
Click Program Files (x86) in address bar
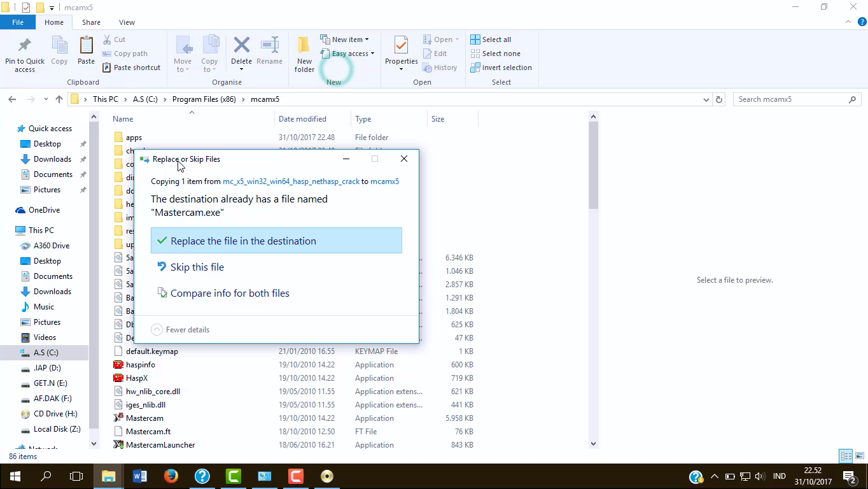click(x=203, y=99)
